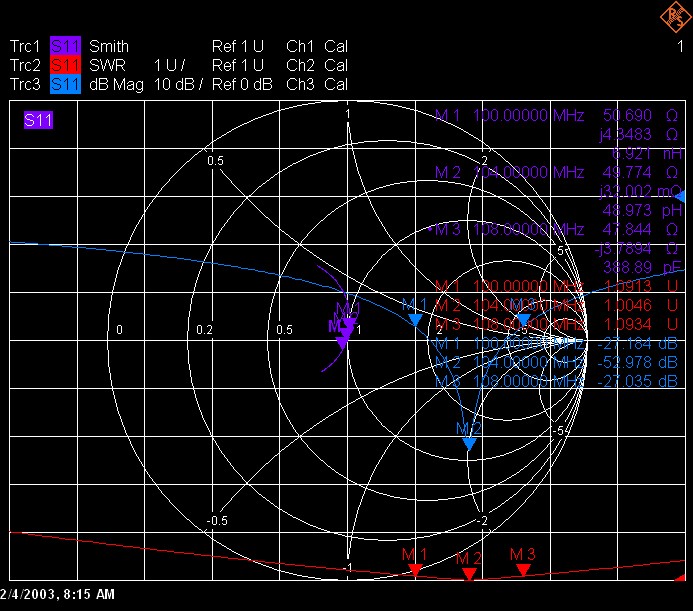Select the Trc2 trace label
Screen dimensions: 693x611
25,65
